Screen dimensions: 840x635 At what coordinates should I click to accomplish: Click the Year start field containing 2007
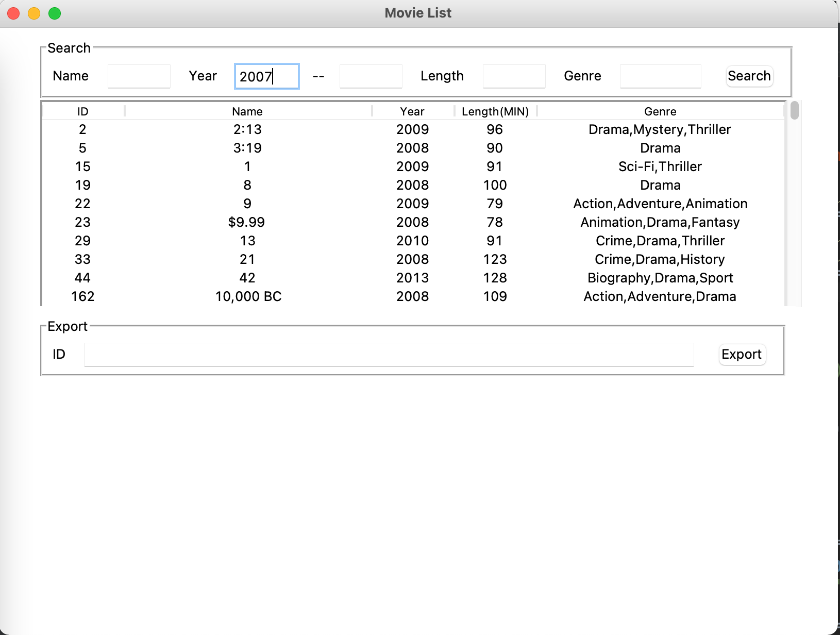pos(267,76)
